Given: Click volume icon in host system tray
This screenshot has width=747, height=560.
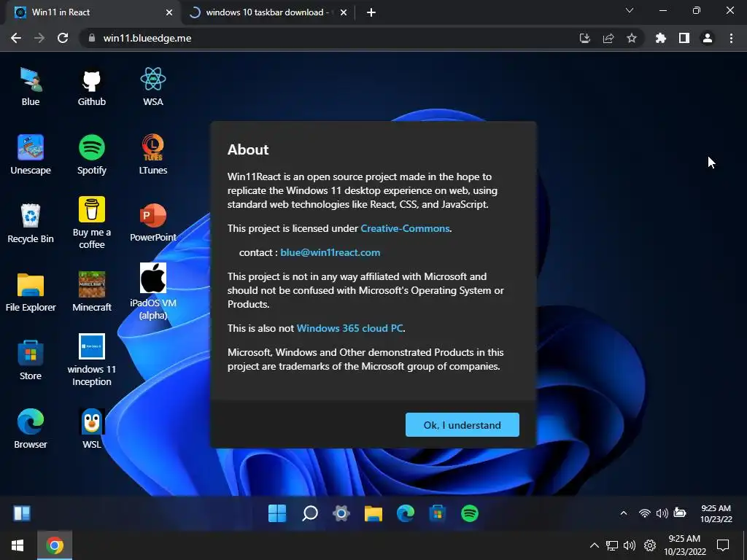Looking at the screenshot, I should coord(630,545).
